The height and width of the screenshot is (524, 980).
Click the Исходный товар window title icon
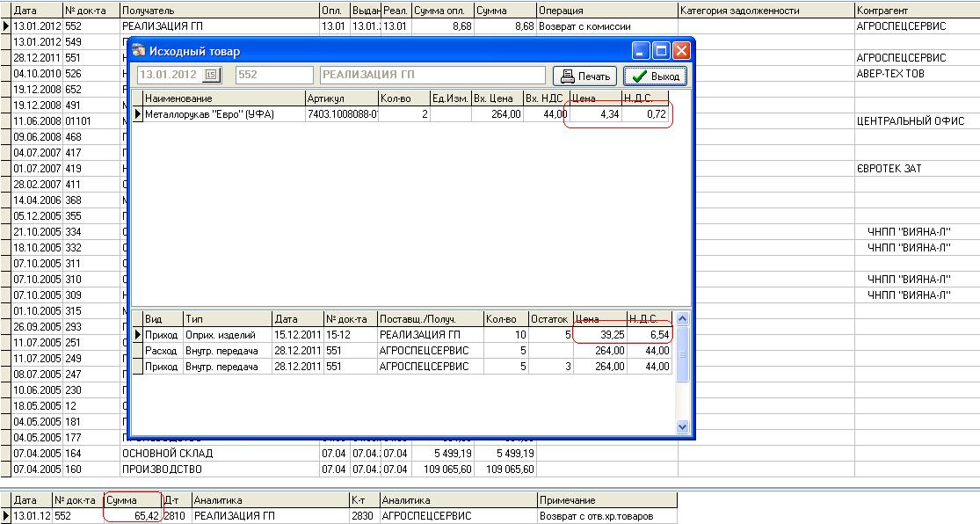139,52
